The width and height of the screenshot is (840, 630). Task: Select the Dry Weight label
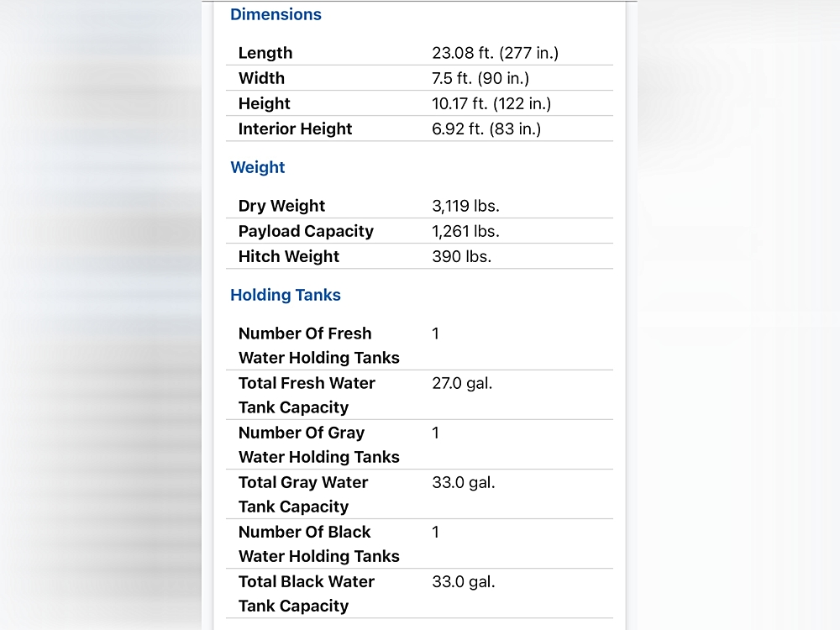pos(281,206)
